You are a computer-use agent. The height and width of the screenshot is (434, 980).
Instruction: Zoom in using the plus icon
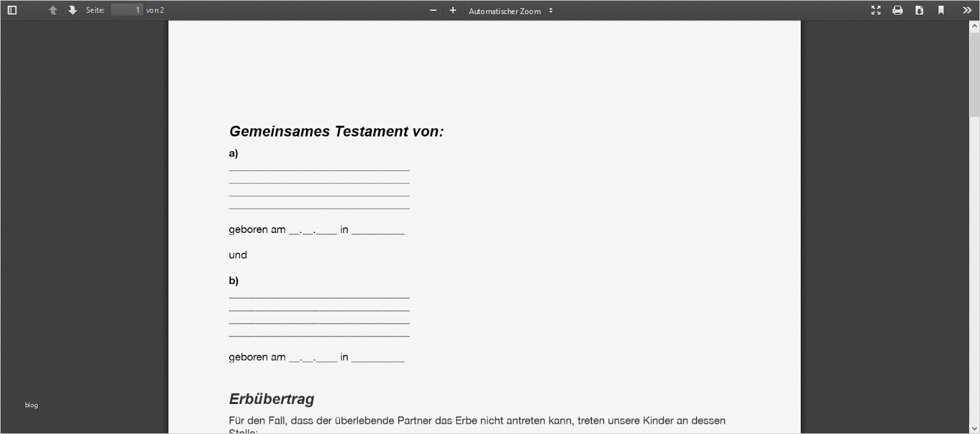point(452,10)
